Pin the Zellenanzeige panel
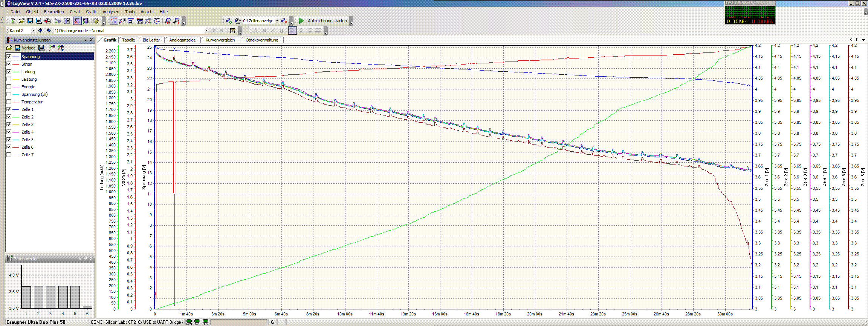The width and height of the screenshot is (868, 326). pos(86,259)
